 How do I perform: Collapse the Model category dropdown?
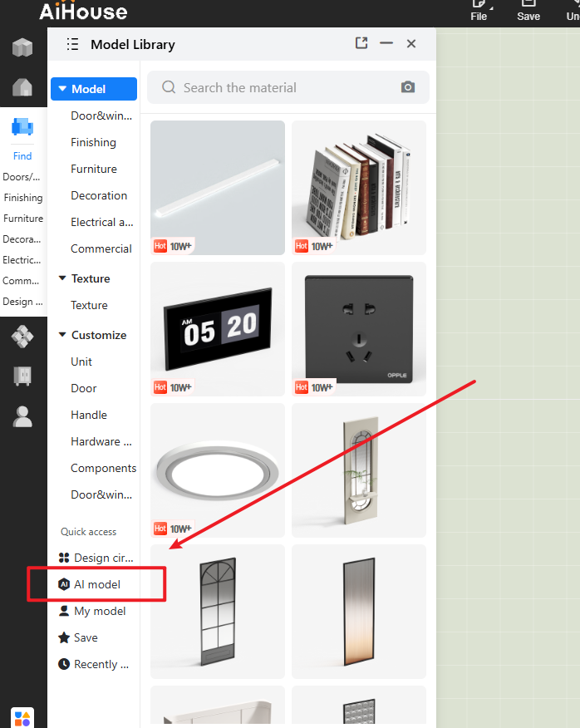tap(62, 89)
